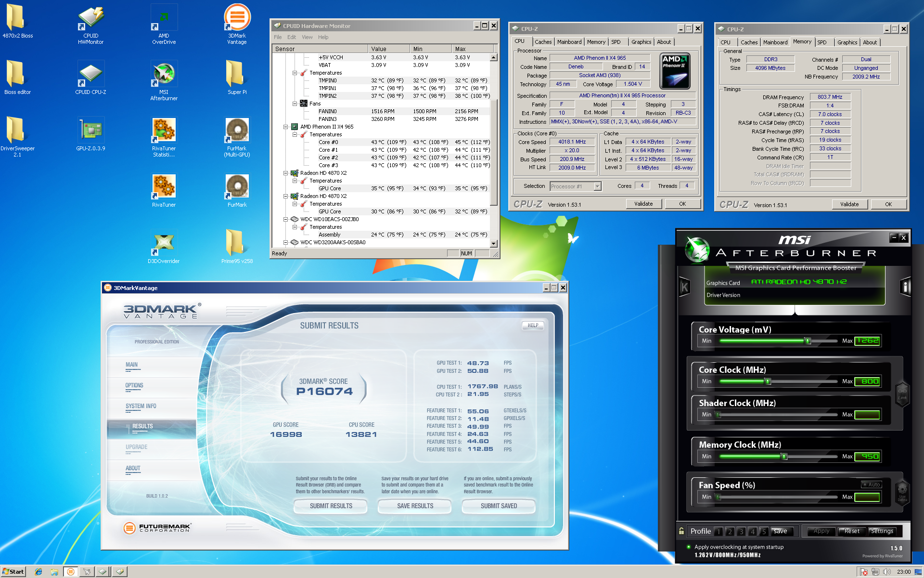Switch to SPD tab in Memory-tab CPU-Z window
The image size is (924, 578).
pyautogui.click(x=822, y=42)
